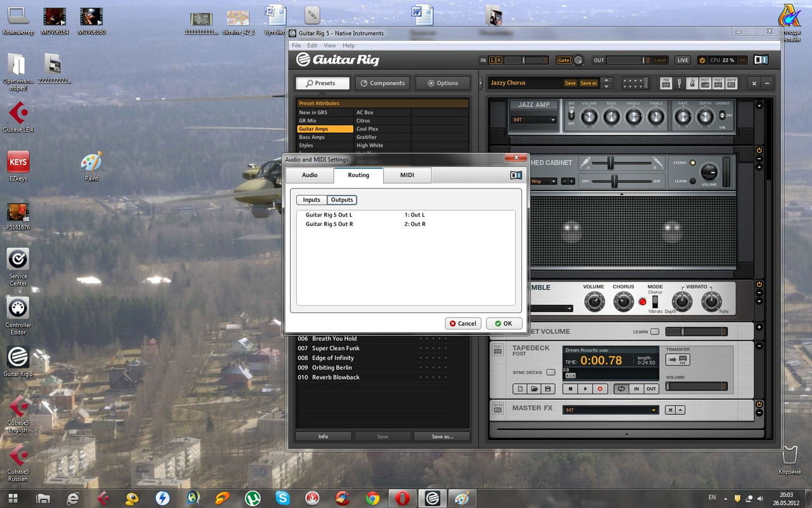Play the Tapedeck audio
The image size is (812, 508).
pyautogui.click(x=585, y=389)
